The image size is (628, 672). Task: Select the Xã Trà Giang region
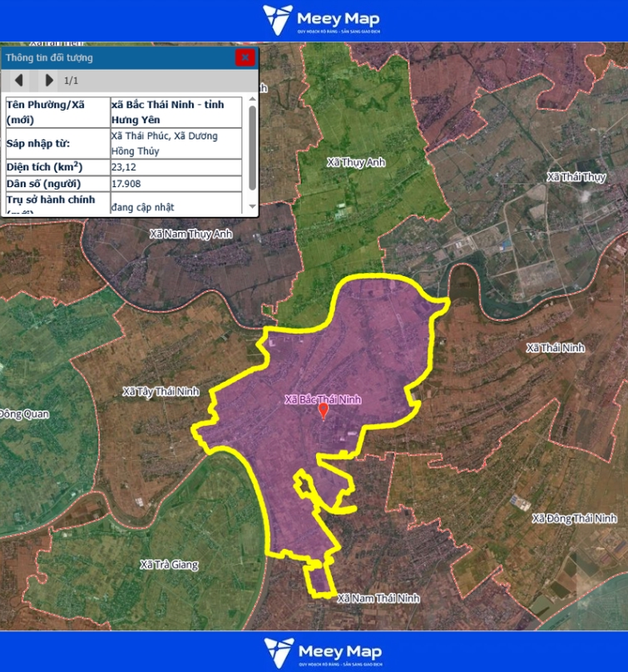[x=169, y=565]
